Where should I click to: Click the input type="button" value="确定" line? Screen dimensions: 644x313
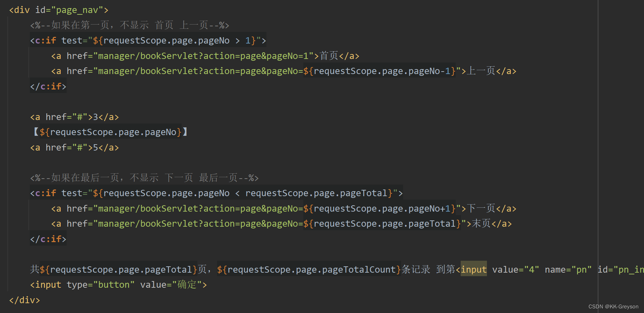coord(118,285)
